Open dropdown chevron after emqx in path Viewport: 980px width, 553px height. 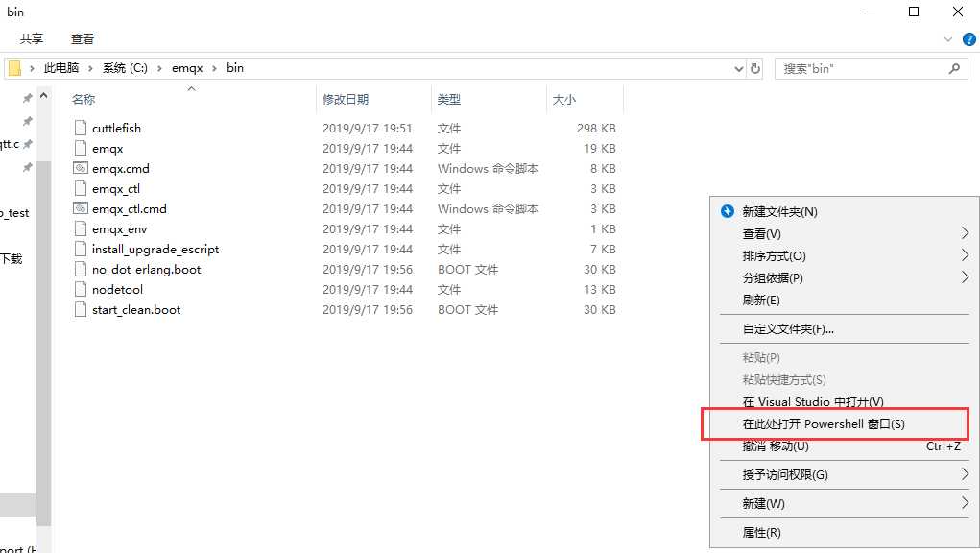click(214, 68)
